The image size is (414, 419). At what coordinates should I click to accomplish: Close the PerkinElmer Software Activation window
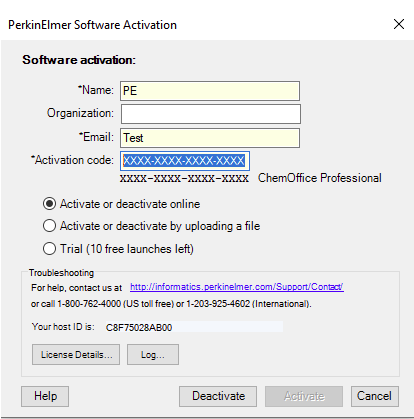click(399, 24)
